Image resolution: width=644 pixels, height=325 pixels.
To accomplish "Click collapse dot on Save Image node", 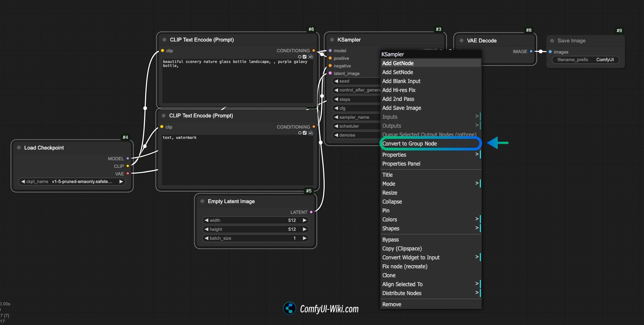I will pos(552,41).
